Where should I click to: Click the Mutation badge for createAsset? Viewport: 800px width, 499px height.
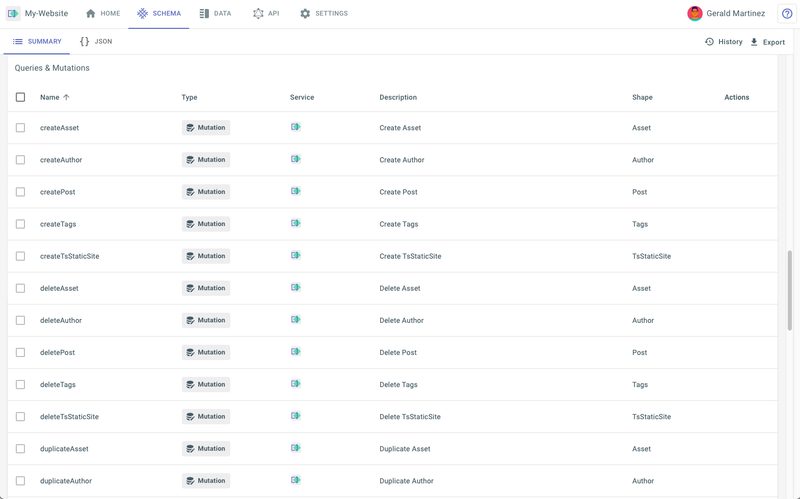[x=206, y=128]
